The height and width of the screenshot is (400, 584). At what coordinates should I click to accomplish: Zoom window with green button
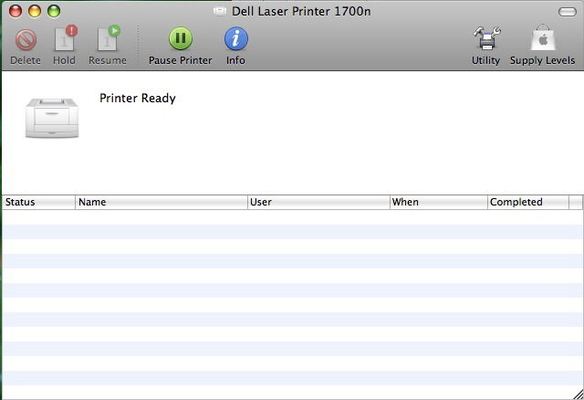click(54, 11)
